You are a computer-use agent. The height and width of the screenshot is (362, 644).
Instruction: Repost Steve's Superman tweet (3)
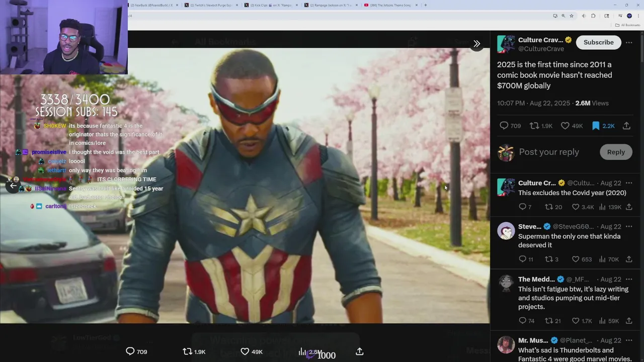(x=552, y=259)
